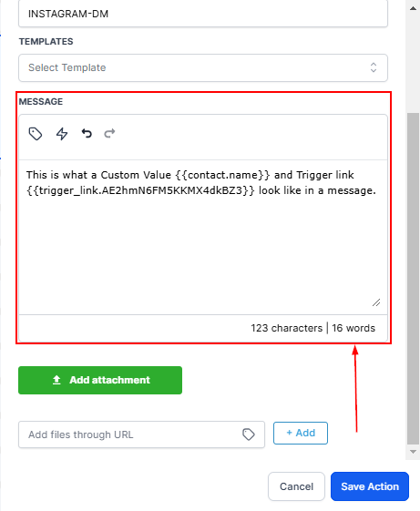Expand templates list via chevron arrows
This screenshot has width=420, height=511.
(374, 67)
